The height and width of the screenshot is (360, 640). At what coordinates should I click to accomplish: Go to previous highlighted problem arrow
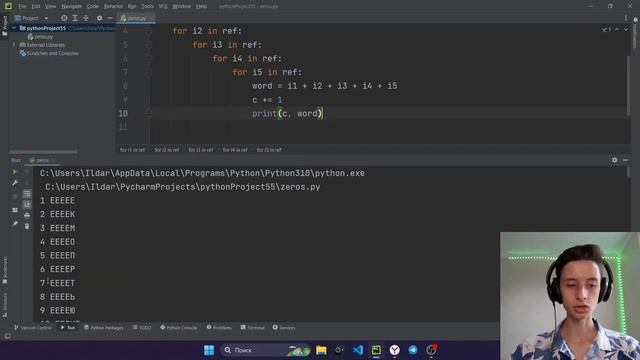(617, 29)
